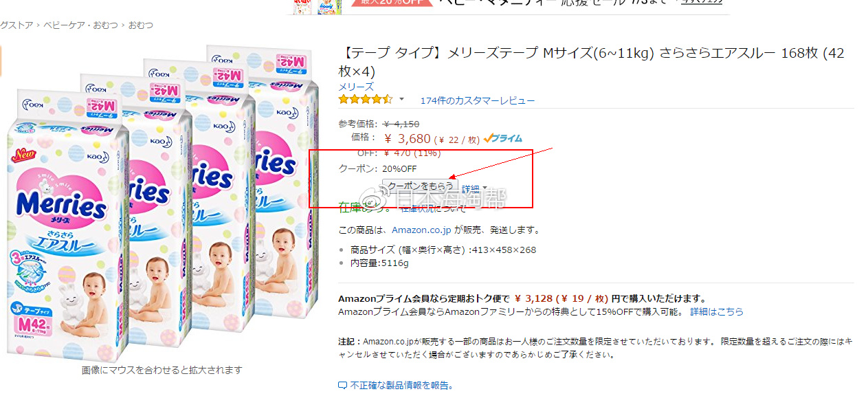Click the orange thumbnail at left edge

click(x=1, y=60)
